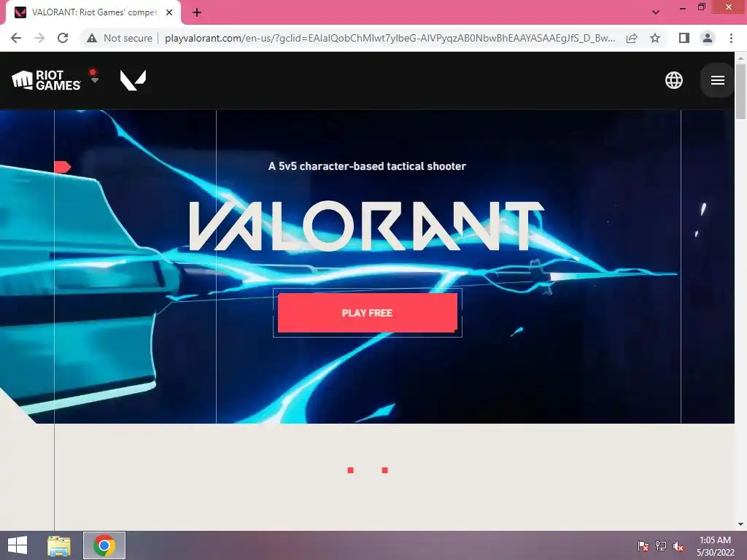Open the Windows Start menu
The width and height of the screenshot is (747, 560).
pos(18,545)
